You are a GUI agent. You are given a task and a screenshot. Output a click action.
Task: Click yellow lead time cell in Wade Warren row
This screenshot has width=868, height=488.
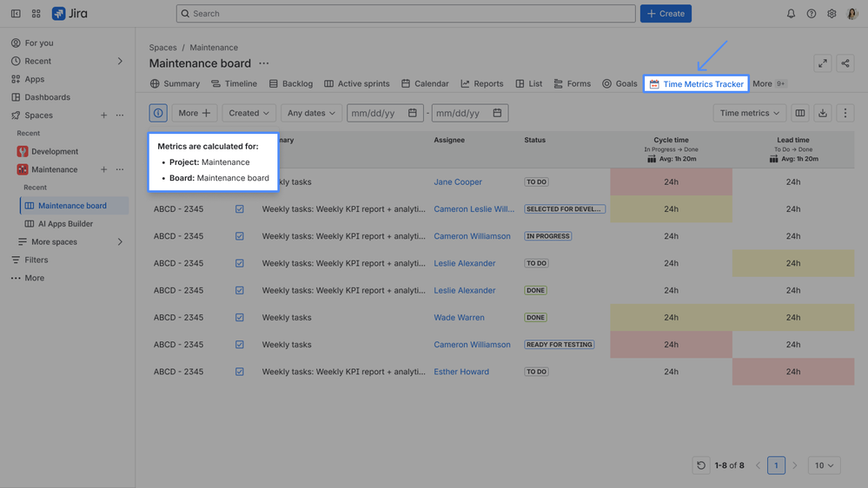792,318
